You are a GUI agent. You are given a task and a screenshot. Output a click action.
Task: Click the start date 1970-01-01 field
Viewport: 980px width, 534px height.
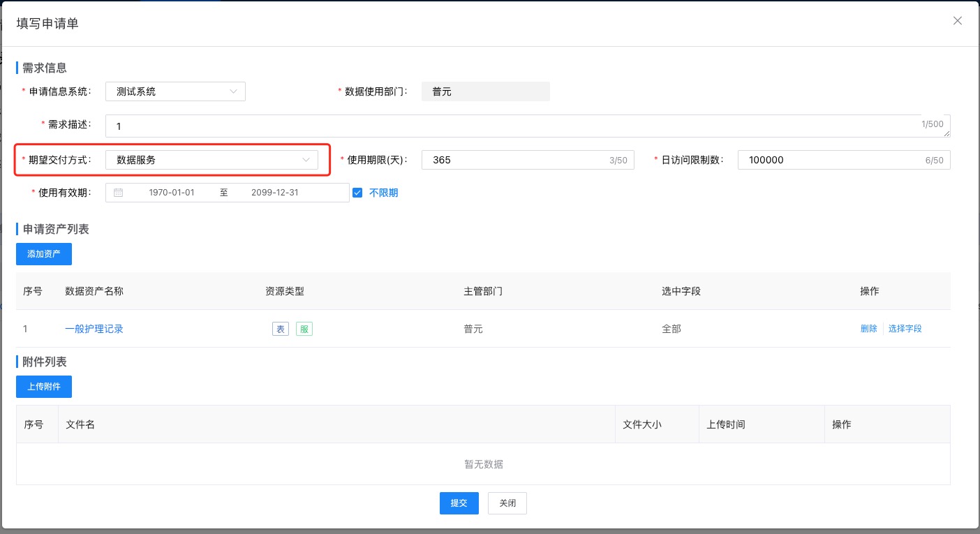pos(171,193)
